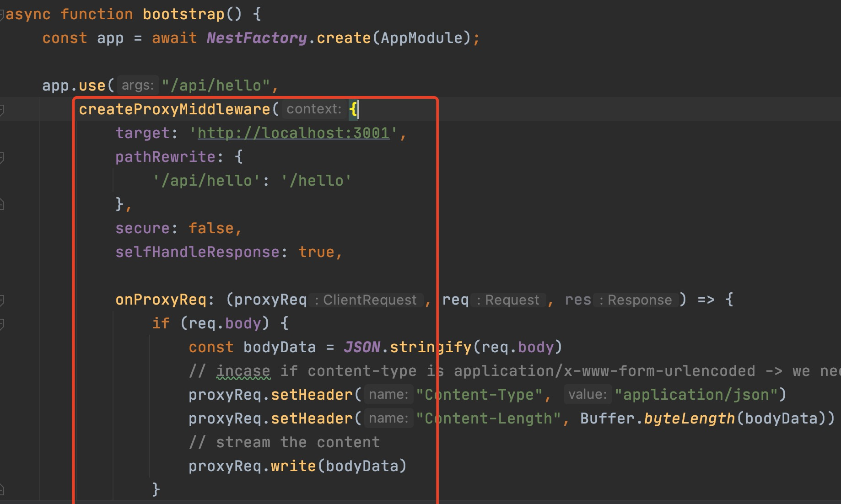Screen dimensions: 841x504
Task: Click the Buffer class reference
Action: tap(607, 418)
